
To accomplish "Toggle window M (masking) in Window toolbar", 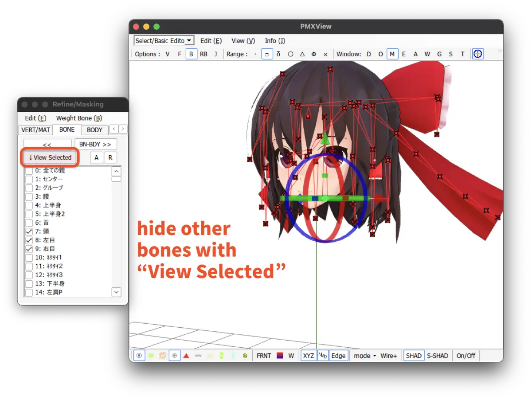I will click(392, 54).
